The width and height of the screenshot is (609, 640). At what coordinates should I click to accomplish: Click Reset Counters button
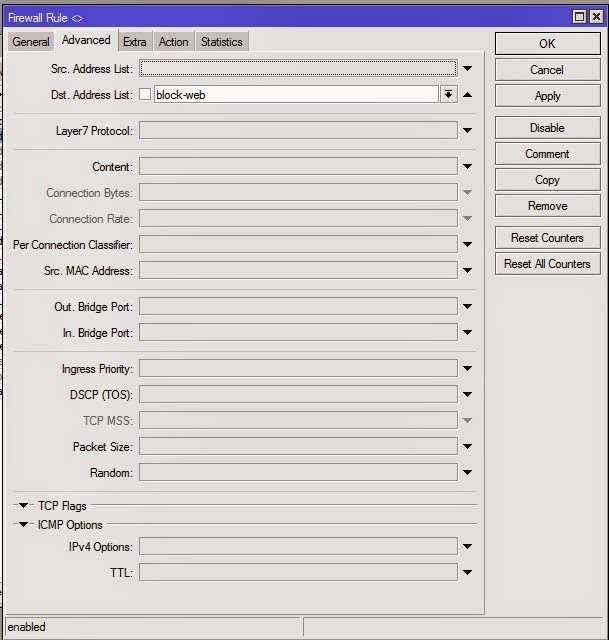(x=547, y=238)
